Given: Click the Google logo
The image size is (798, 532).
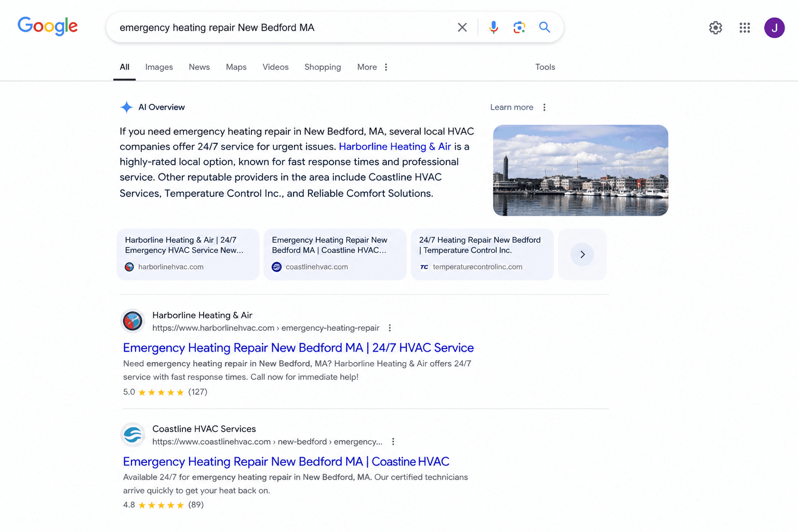Looking at the screenshot, I should coord(48,26).
